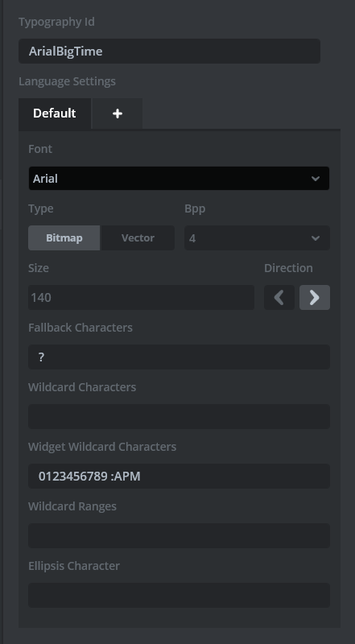Screen dimensions: 355x644
Task: Click the Direction label
Action: point(288,268)
